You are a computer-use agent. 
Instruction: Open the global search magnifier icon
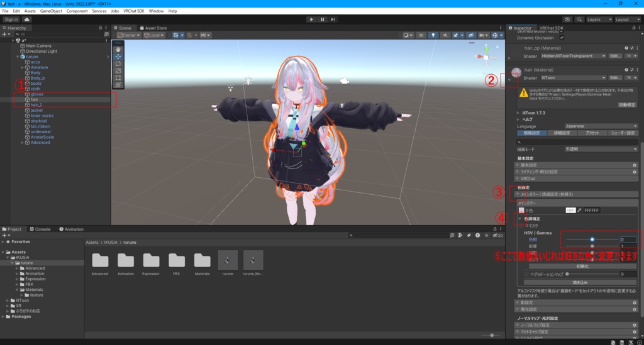(579, 19)
